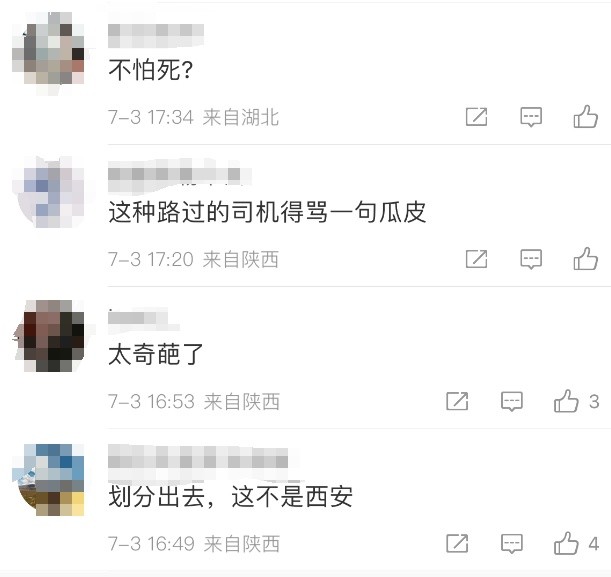The width and height of the screenshot is (611, 577).
Task: Repost the comment "太奇葩了"
Action: point(457,401)
